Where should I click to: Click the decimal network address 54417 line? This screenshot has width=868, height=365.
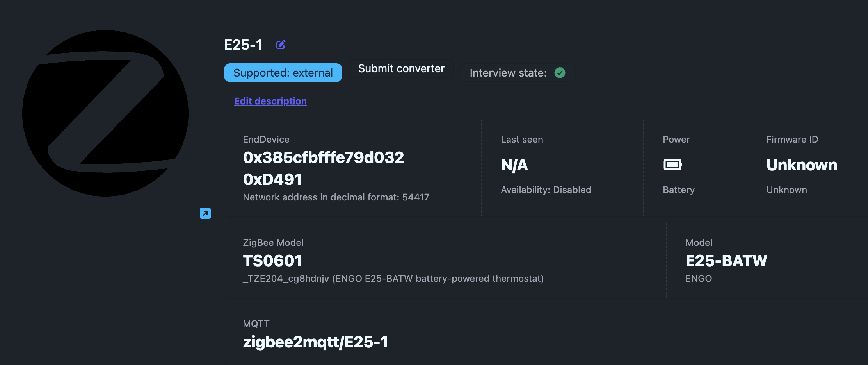(336, 197)
